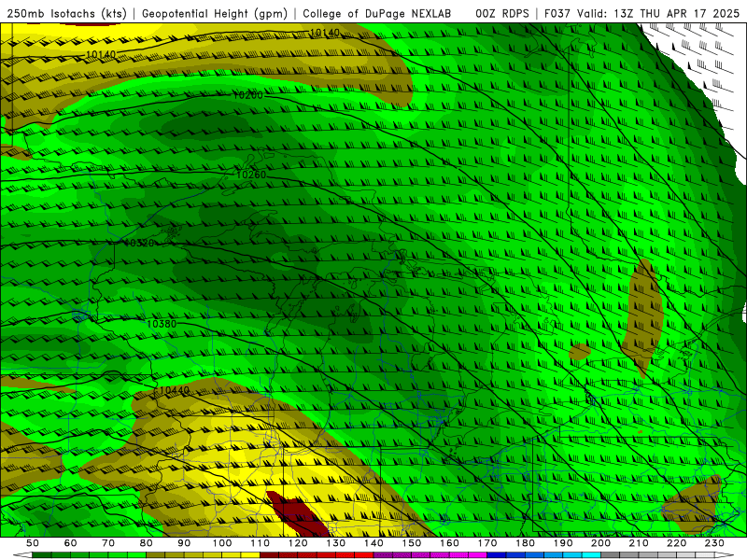Click the 110 kt legend value

(x=260, y=543)
